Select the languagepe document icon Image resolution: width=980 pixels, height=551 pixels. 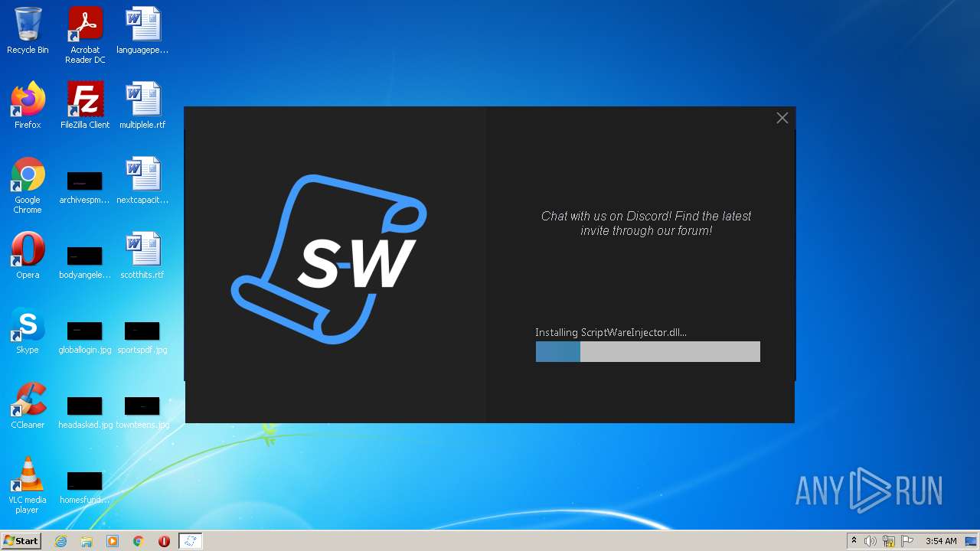click(x=142, y=31)
